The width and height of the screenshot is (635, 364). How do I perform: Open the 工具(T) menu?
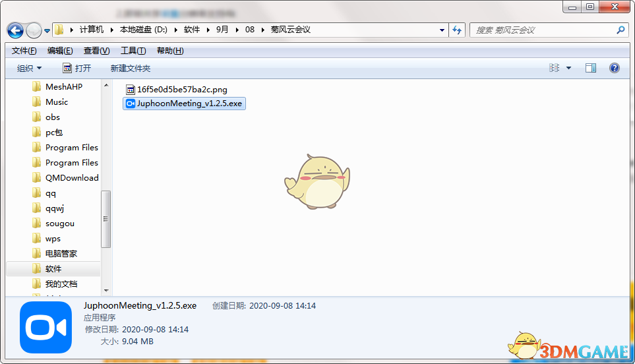[133, 51]
